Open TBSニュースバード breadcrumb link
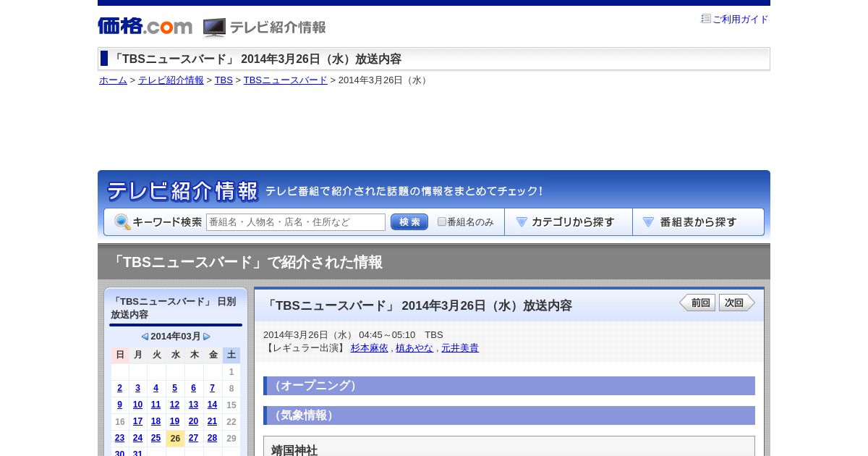Image resolution: width=868 pixels, height=456 pixels. click(x=286, y=80)
